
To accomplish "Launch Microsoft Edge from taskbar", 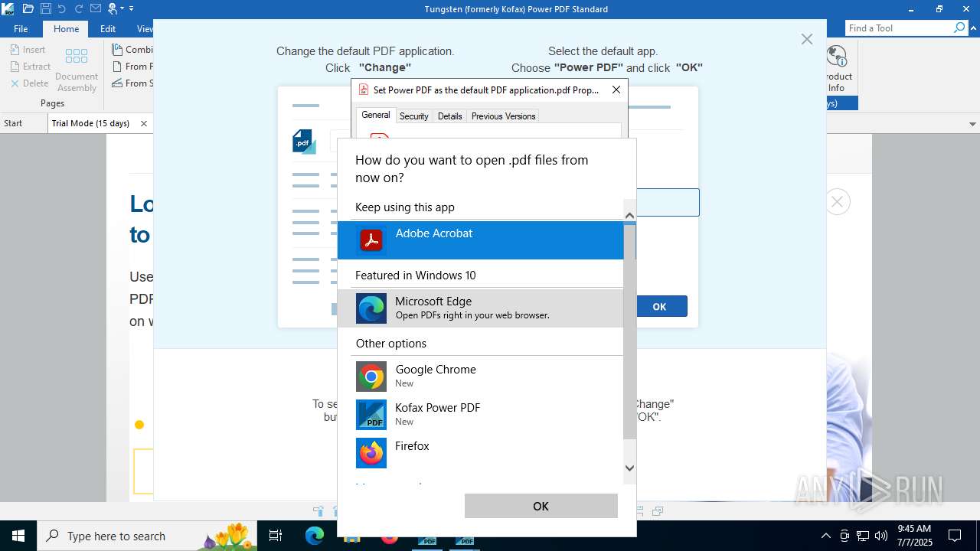I will pyautogui.click(x=315, y=536).
